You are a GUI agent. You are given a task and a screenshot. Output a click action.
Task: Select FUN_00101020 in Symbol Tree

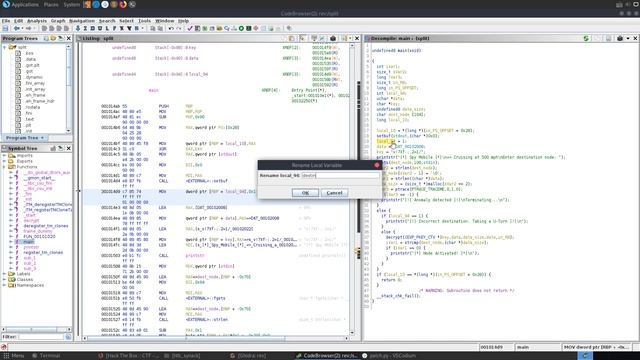click(39, 236)
